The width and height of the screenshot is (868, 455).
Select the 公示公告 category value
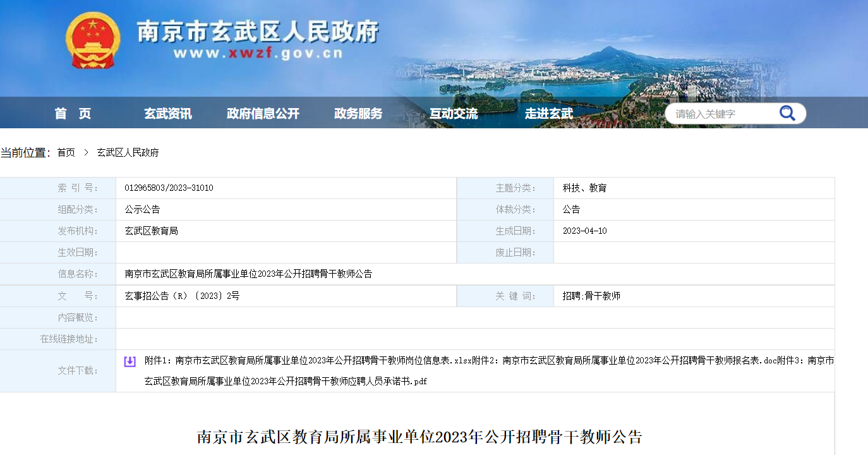[143, 210]
